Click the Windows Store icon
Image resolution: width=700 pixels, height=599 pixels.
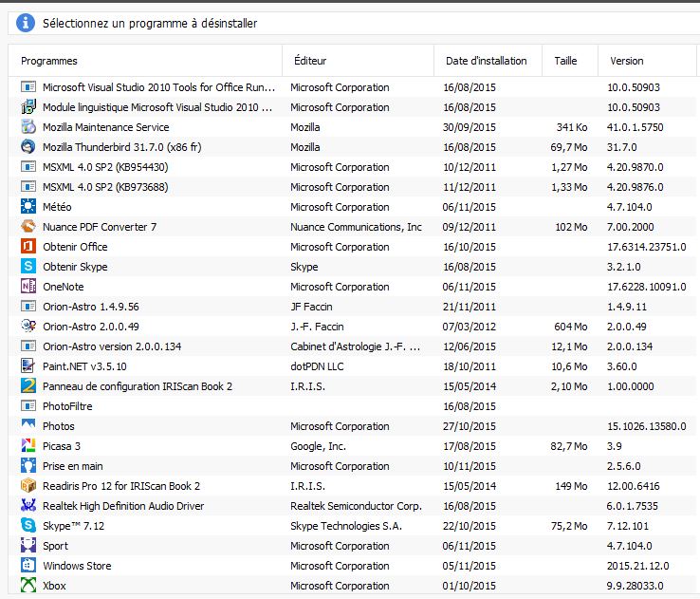(x=28, y=565)
